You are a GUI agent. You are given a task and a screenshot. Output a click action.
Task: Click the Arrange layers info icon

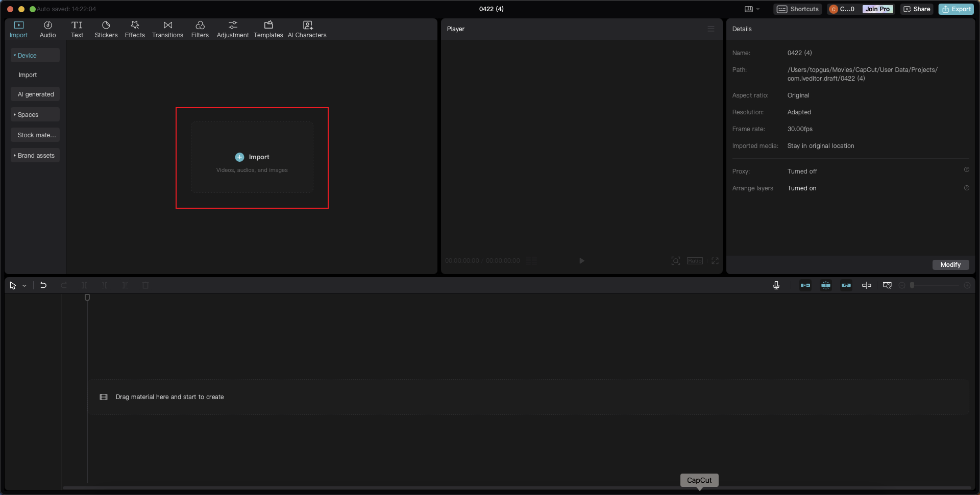[x=967, y=188]
